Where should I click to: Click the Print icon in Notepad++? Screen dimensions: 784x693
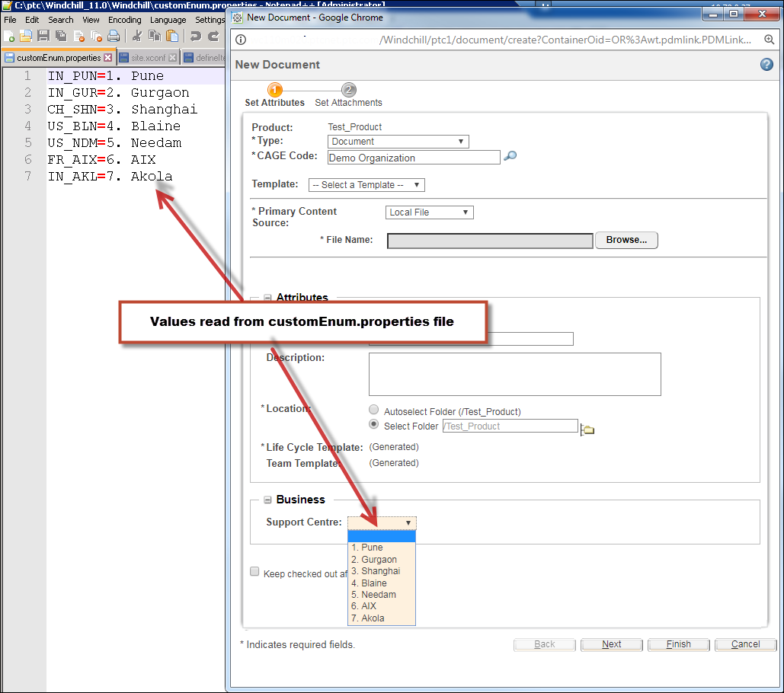[112, 36]
